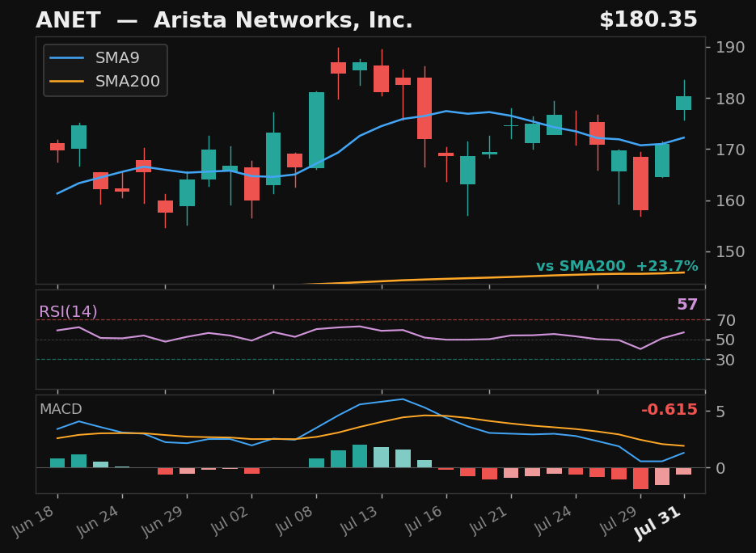Click the Jul 08 date label
756x553 pixels.
[x=294, y=521]
